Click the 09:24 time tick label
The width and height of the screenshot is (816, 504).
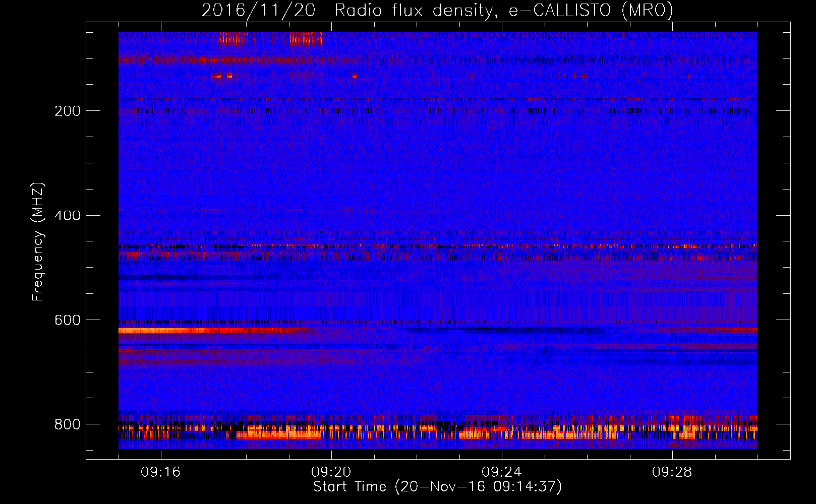(502, 472)
